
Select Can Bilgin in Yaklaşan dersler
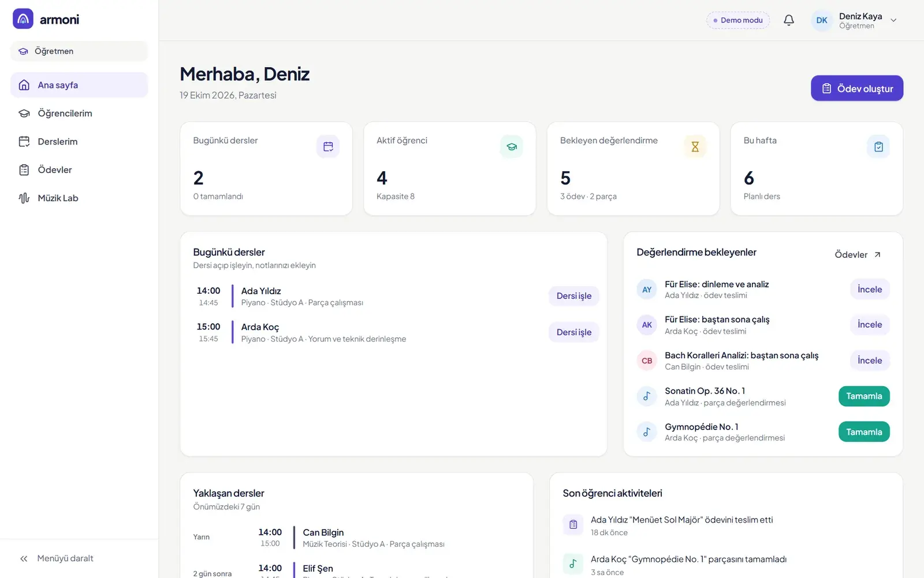(323, 532)
